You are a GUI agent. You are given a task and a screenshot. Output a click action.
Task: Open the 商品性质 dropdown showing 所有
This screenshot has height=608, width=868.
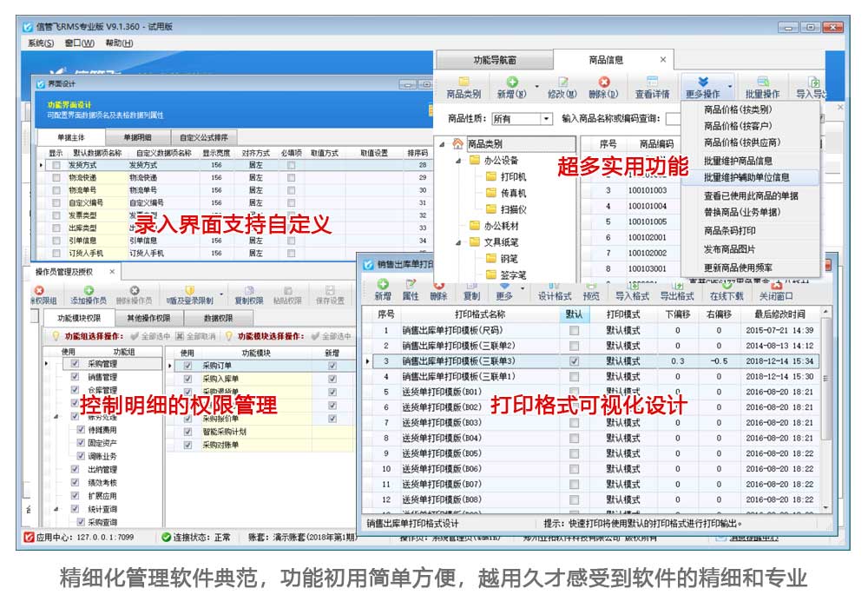(546, 119)
